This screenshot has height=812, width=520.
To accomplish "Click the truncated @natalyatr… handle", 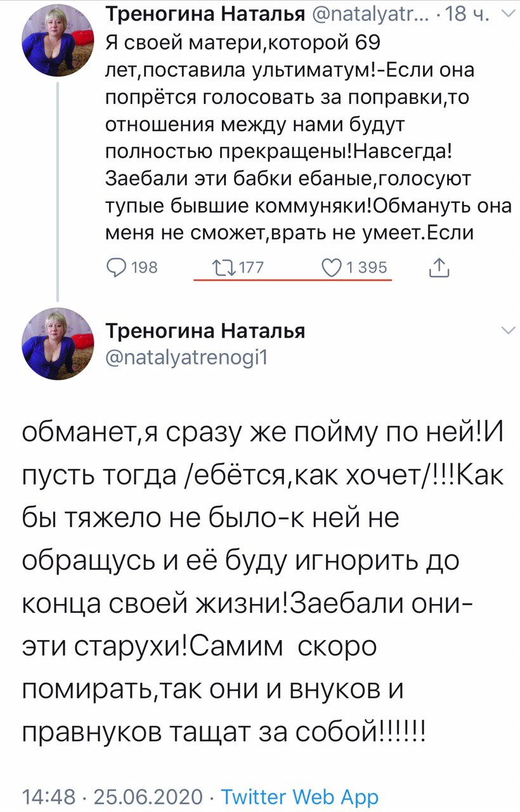I will (363, 14).
